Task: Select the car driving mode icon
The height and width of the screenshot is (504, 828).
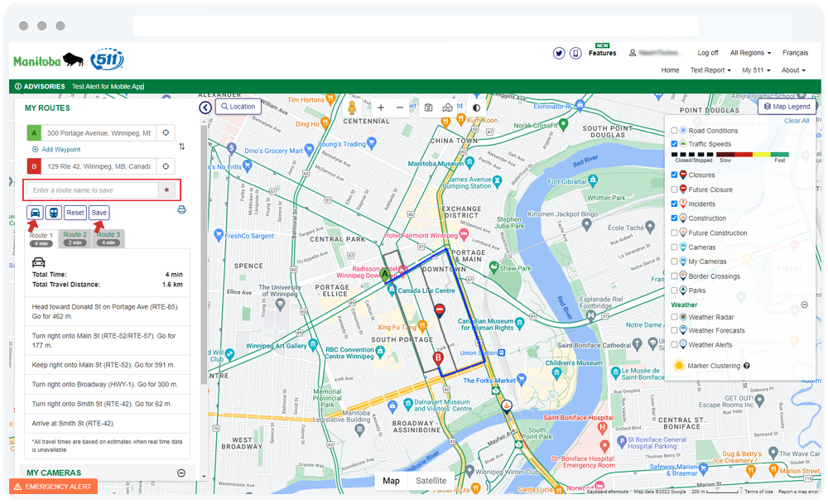Action: 35,213
